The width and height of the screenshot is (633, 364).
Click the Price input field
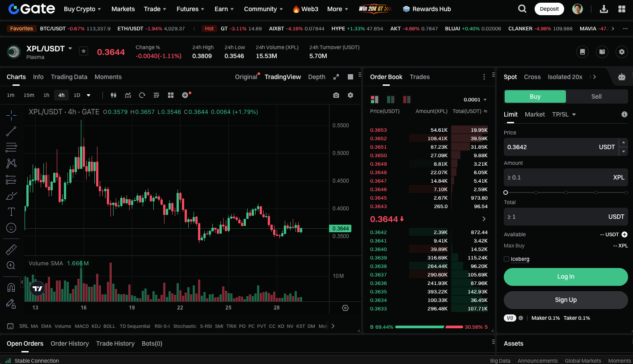tap(550, 147)
